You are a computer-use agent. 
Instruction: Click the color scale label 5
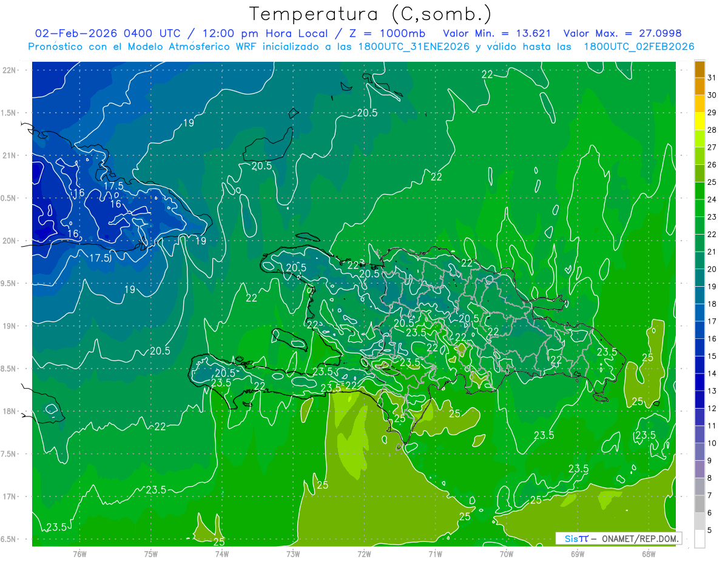point(710,531)
